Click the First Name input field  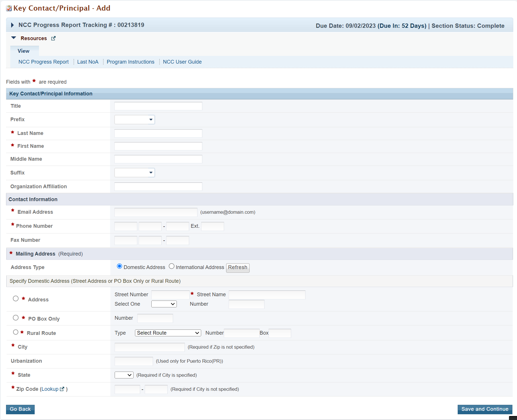[158, 146]
